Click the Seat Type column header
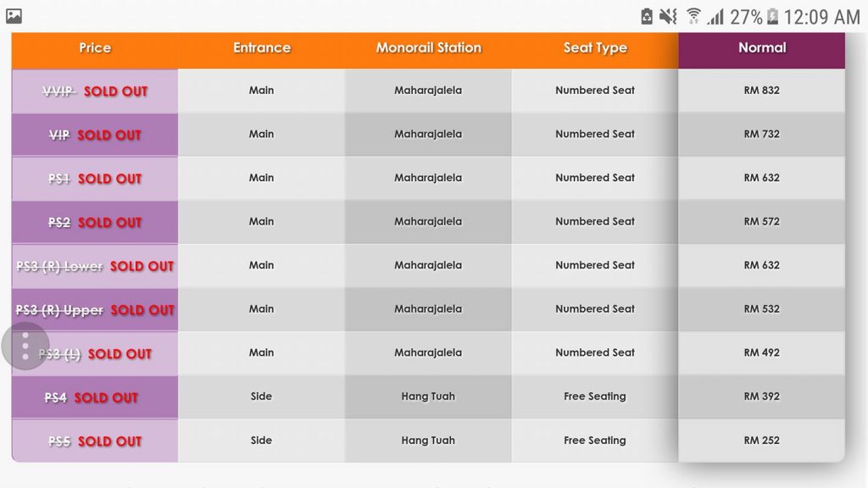Image resolution: width=868 pixels, height=488 pixels. pos(595,48)
